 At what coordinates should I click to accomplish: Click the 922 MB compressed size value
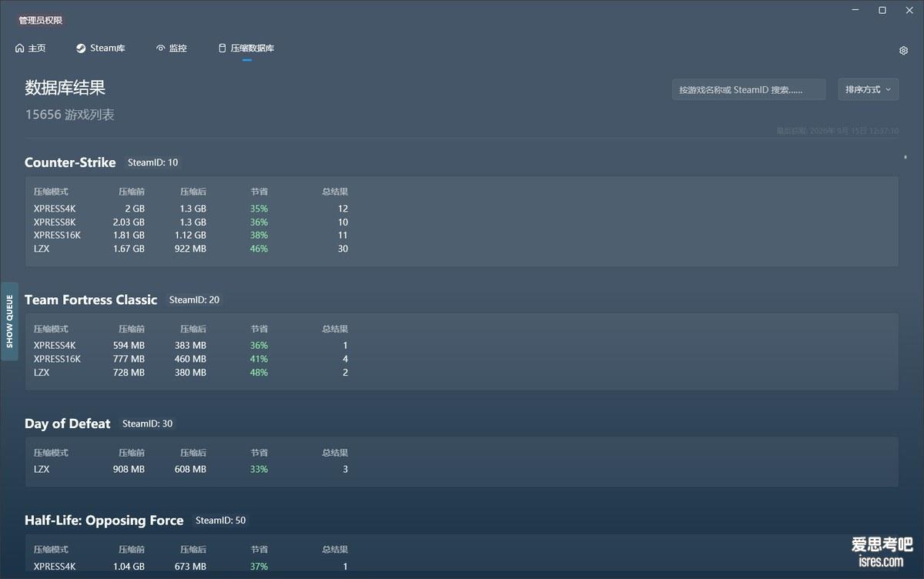pyautogui.click(x=190, y=249)
